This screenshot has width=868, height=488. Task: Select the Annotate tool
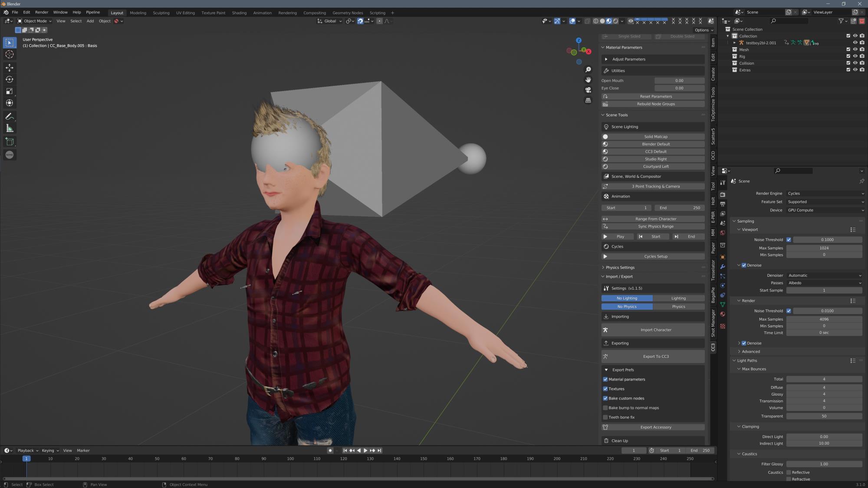[10, 116]
